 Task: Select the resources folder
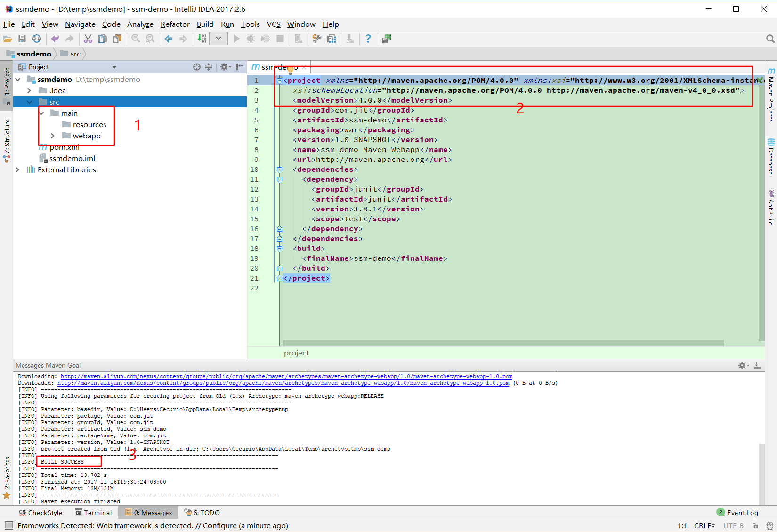(x=89, y=124)
